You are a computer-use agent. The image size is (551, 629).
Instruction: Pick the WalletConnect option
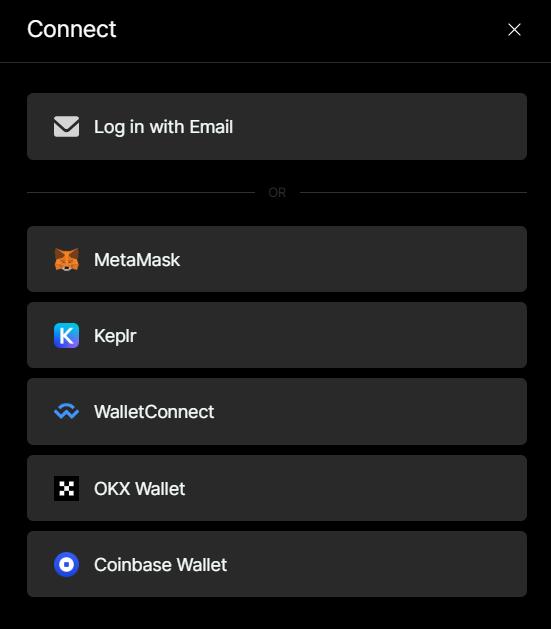[277, 412]
